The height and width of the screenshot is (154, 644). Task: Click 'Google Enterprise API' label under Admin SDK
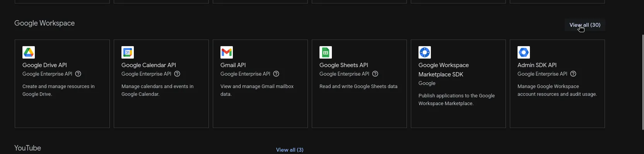[542, 74]
